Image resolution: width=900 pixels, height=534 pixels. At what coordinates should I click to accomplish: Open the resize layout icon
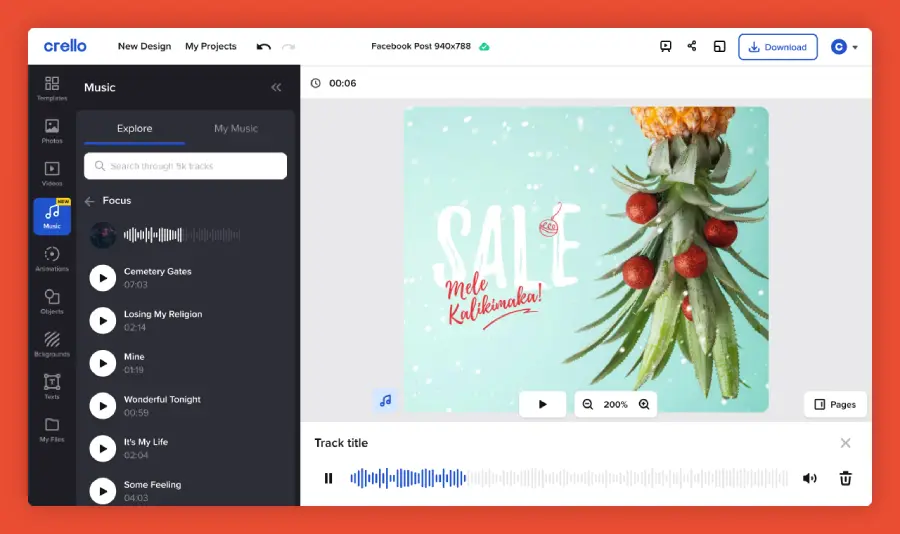(x=719, y=47)
